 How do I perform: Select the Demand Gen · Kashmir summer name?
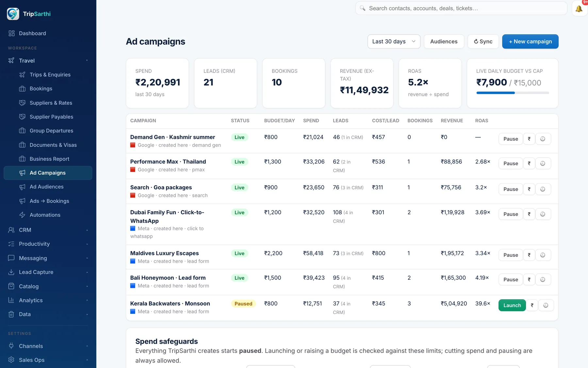coord(172,137)
